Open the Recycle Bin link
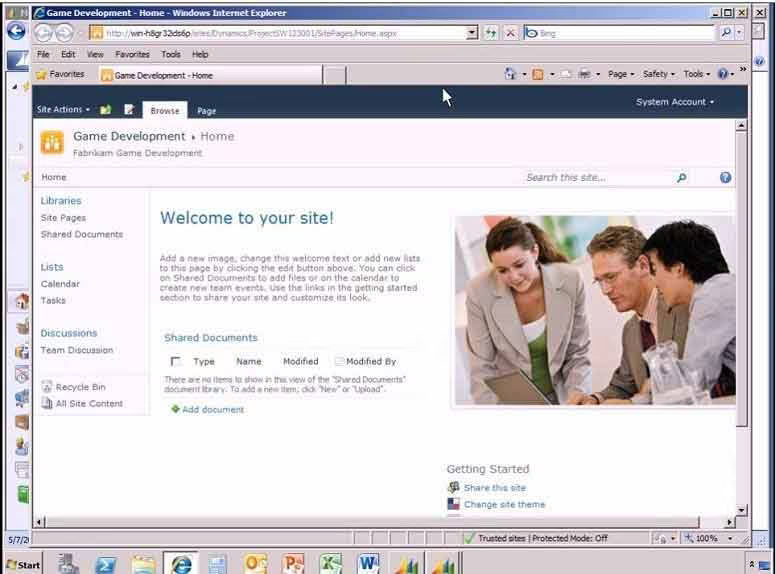This screenshot has width=775, height=574. coord(80,387)
